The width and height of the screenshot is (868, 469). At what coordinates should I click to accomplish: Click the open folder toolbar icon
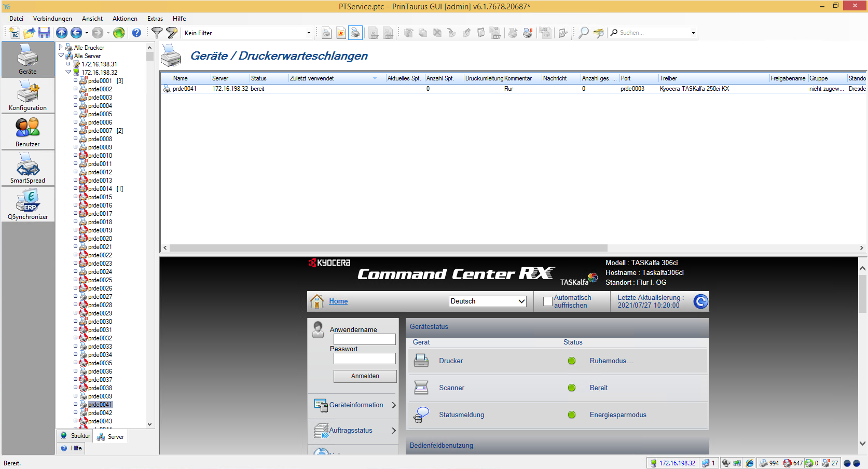30,33
